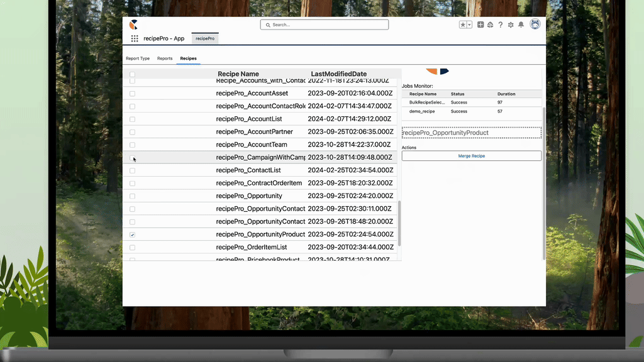644x362 pixels.
Task: Click the recipePro - App title
Action: (164, 38)
